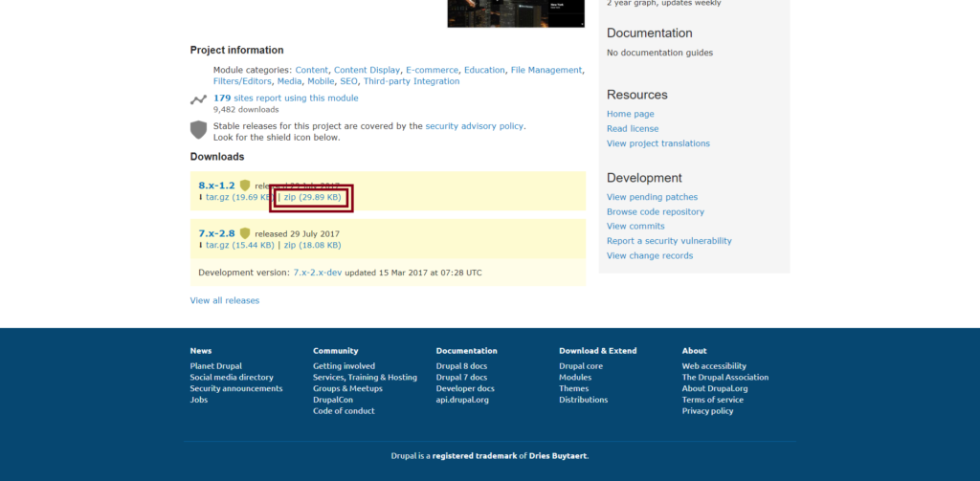View 179 sites report using this module
The height and width of the screenshot is (481, 980).
pyautogui.click(x=285, y=98)
